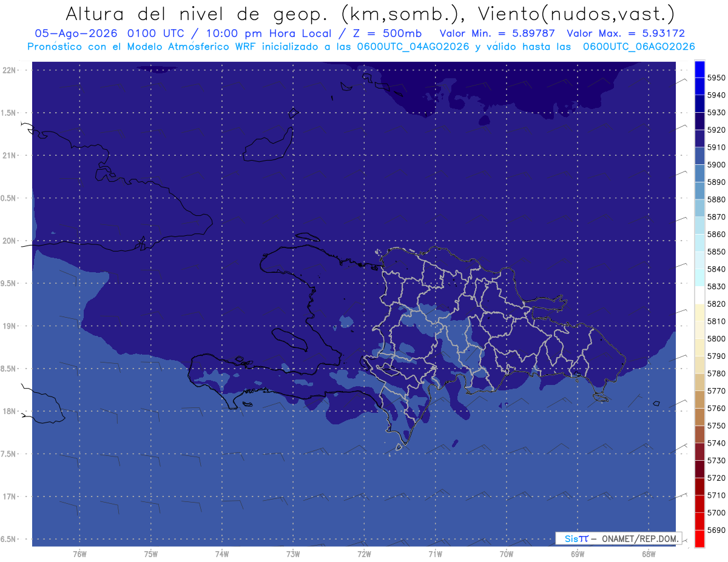Click the 68W longitude label
This screenshot has height=562, width=728.
[x=649, y=554]
